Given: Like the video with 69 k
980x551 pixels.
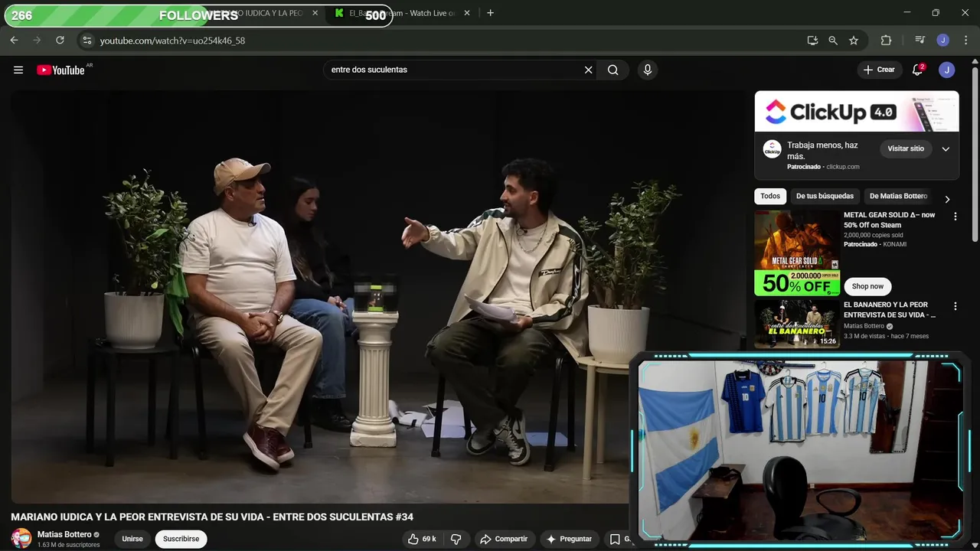Looking at the screenshot, I should click(422, 539).
